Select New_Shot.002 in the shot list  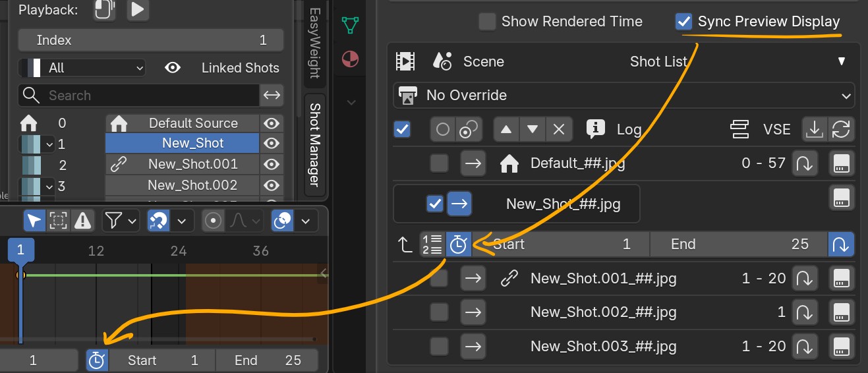coord(182,185)
